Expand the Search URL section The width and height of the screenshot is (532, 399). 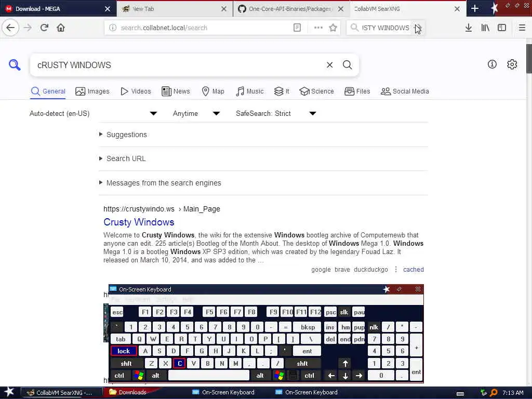126,158
